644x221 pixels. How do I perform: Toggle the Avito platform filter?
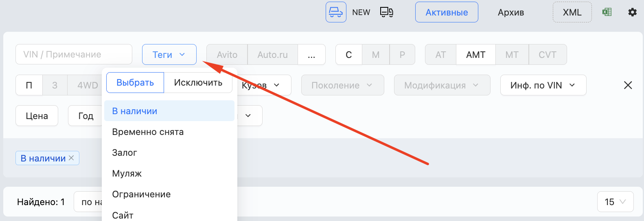(227, 55)
